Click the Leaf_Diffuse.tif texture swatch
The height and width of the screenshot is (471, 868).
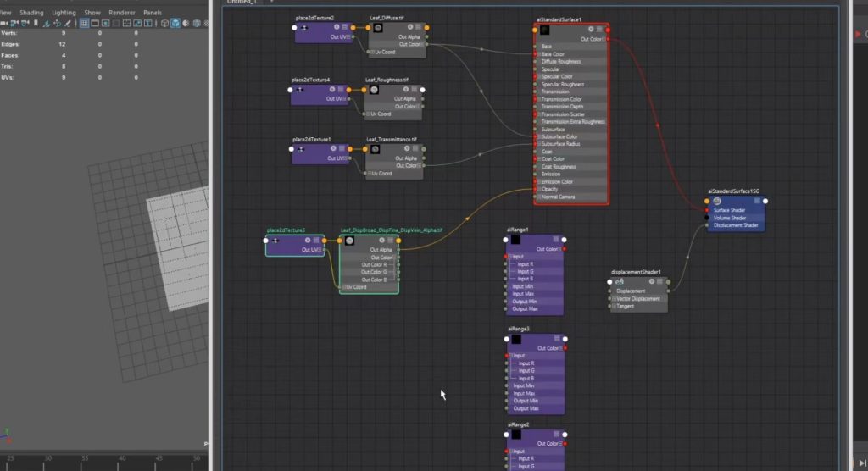(x=378, y=28)
